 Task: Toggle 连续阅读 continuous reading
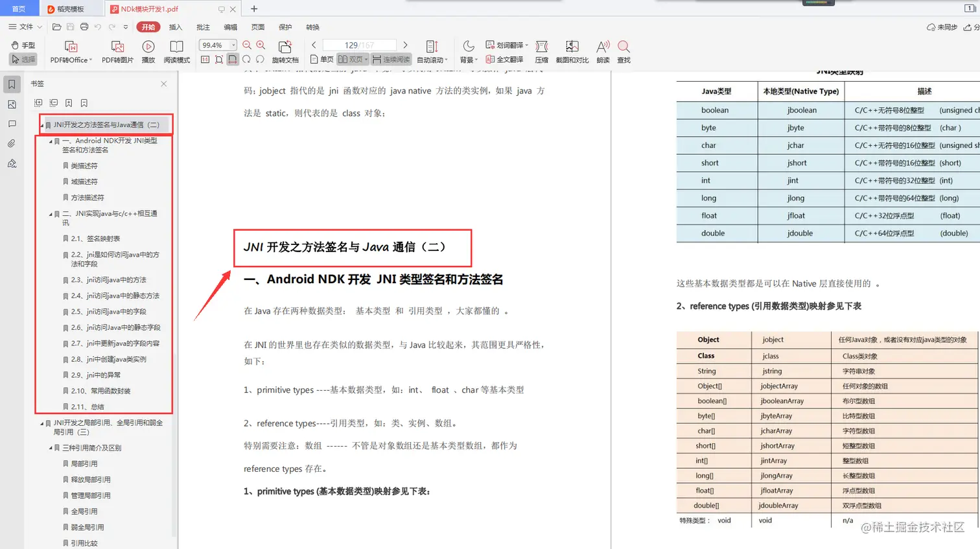tap(391, 59)
